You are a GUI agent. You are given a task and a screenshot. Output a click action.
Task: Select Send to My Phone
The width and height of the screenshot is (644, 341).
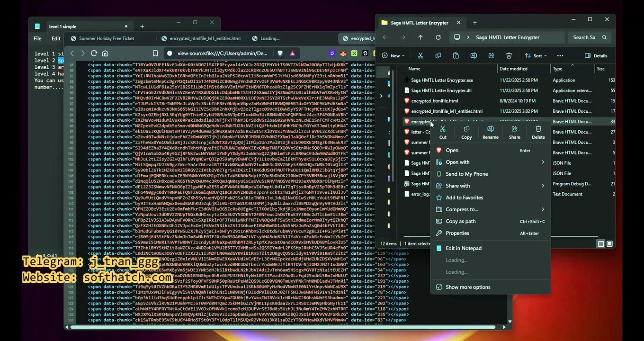tap(490, 174)
